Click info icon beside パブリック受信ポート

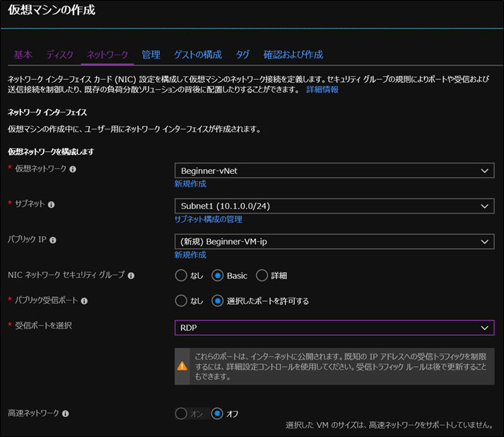[x=84, y=301]
